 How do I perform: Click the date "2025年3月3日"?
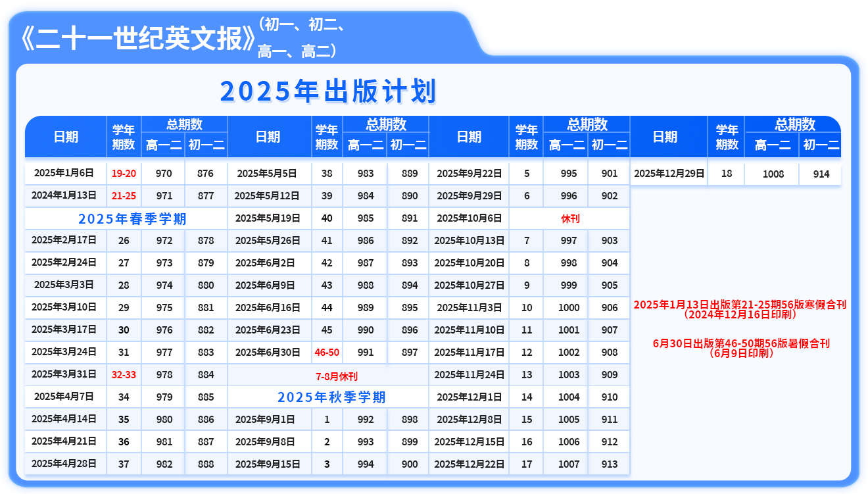[64, 285]
